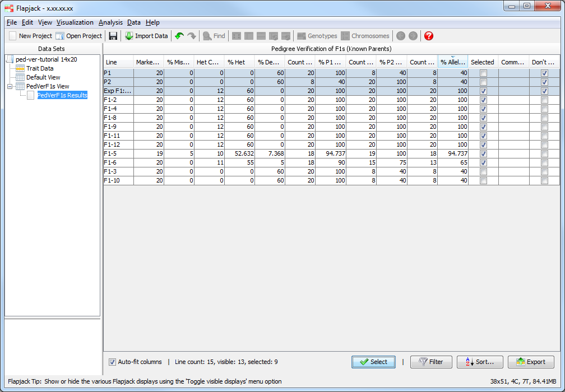565x392 pixels.
Task: Click the Find toolbar icon
Action: (x=207, y=36)
